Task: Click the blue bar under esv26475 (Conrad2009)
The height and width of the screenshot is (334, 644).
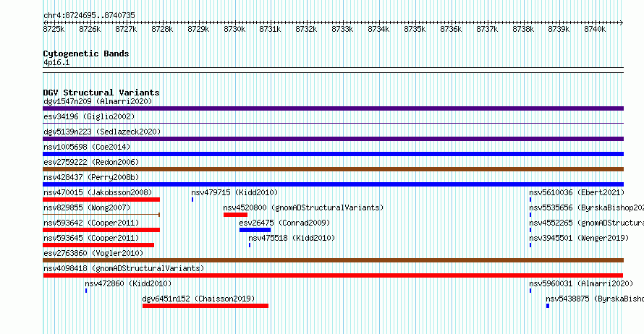Action: click(x=255, y=230)
